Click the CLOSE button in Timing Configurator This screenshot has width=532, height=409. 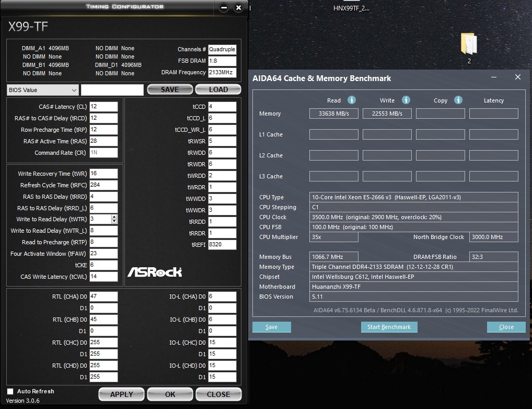pyautogui.click(x=218, y=394)
